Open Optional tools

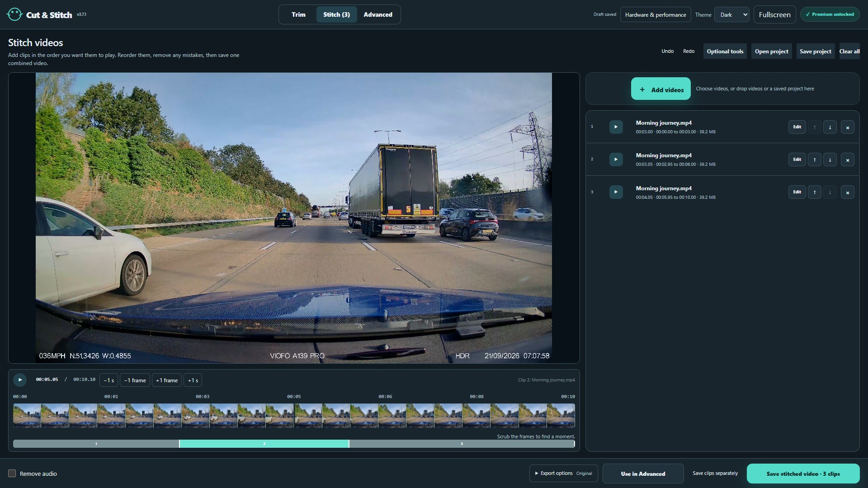tap(725, 51)
